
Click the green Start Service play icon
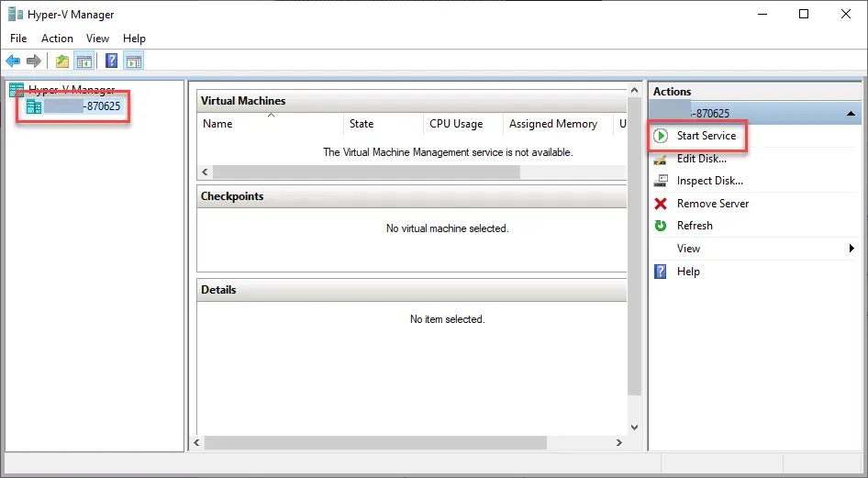(661, 136)
